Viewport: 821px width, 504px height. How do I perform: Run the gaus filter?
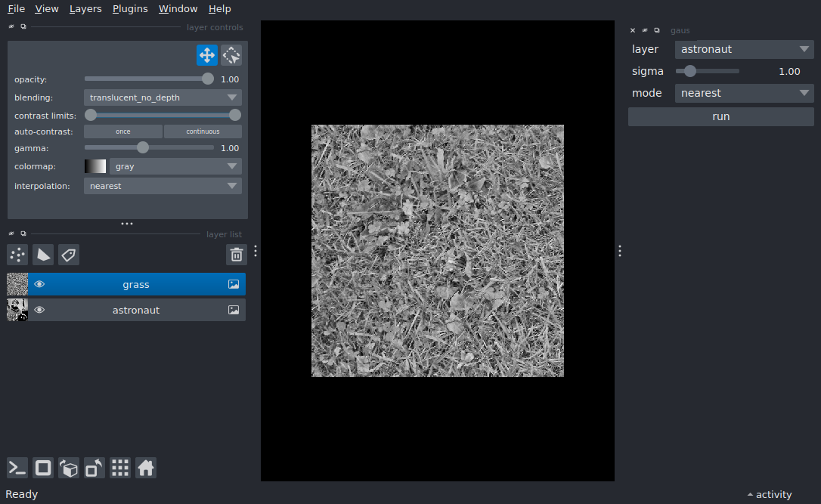pos(721,116)
